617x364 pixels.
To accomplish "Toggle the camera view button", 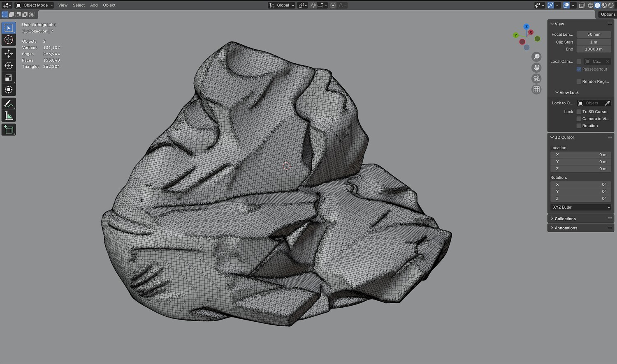I will (x=536, y=78).
